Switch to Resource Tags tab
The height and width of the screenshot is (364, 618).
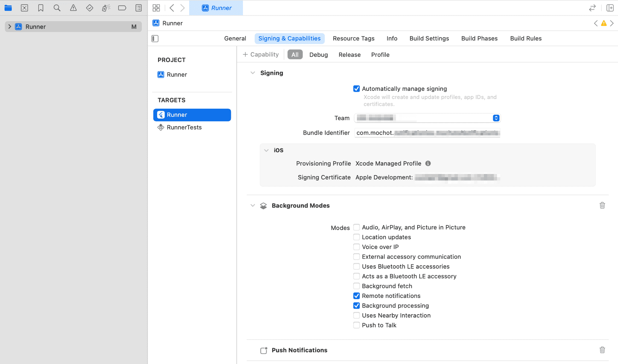[x=354, y=38]
